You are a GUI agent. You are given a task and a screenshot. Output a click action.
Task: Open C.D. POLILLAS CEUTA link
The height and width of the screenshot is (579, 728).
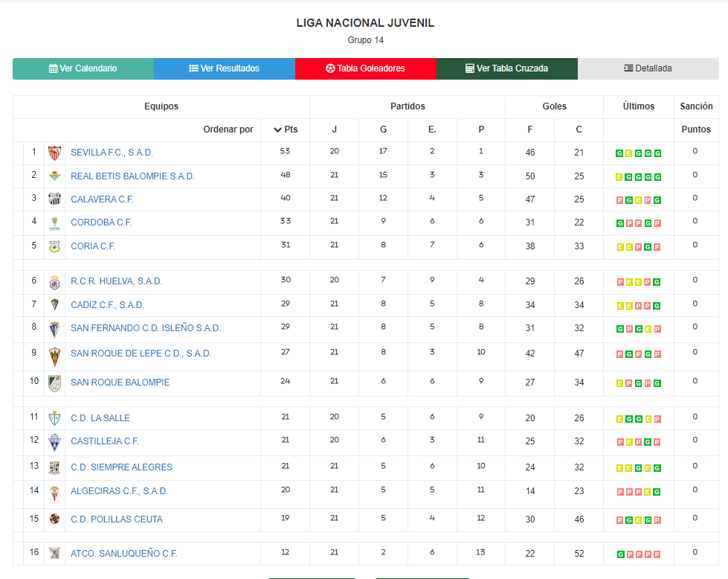pos(117,519)
